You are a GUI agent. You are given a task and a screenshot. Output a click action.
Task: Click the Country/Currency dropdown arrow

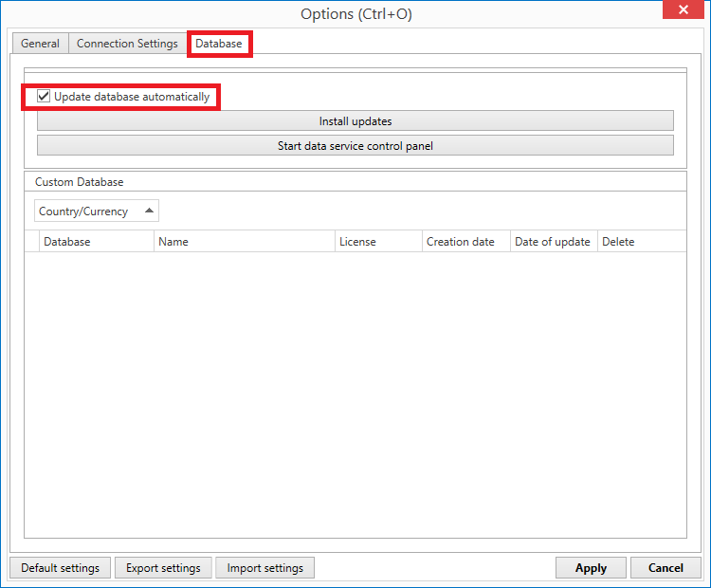point(149,211)
